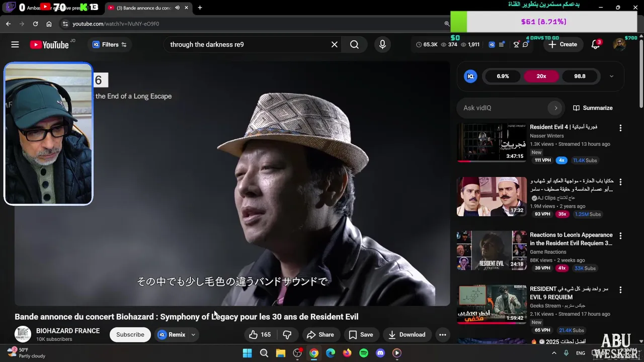
Task: Expand vidIQ score panel chevron
Action: tap(611, 76)
